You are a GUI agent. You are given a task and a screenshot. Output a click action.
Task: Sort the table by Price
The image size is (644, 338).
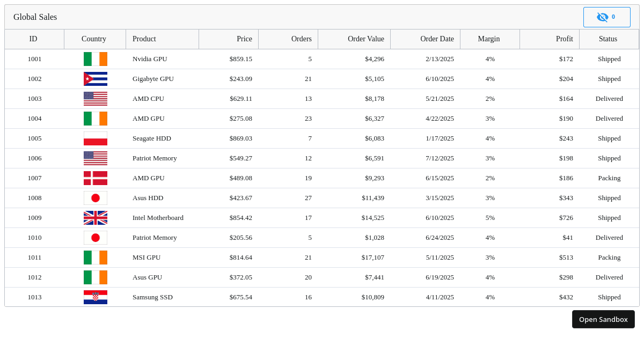(x=244, y=39)
